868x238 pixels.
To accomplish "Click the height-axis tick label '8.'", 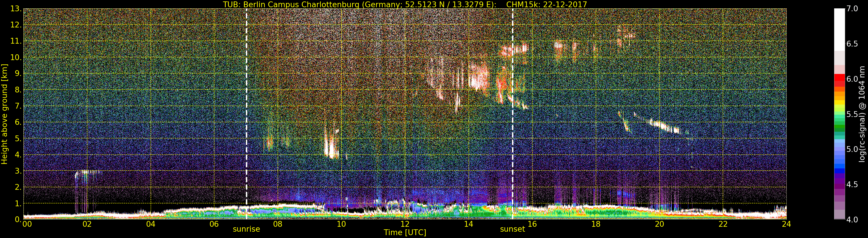I will pos(18,90).
